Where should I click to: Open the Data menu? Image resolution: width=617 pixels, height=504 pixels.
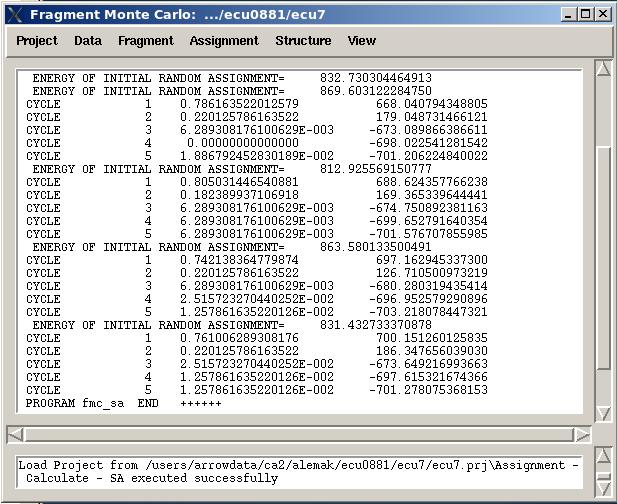click(x=88, y=41)
